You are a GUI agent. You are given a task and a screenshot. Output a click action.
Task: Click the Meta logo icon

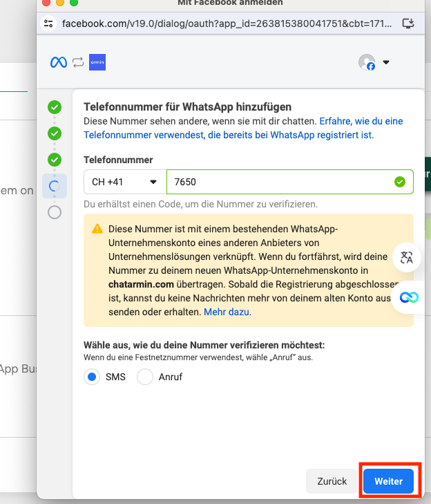point(59,63)
